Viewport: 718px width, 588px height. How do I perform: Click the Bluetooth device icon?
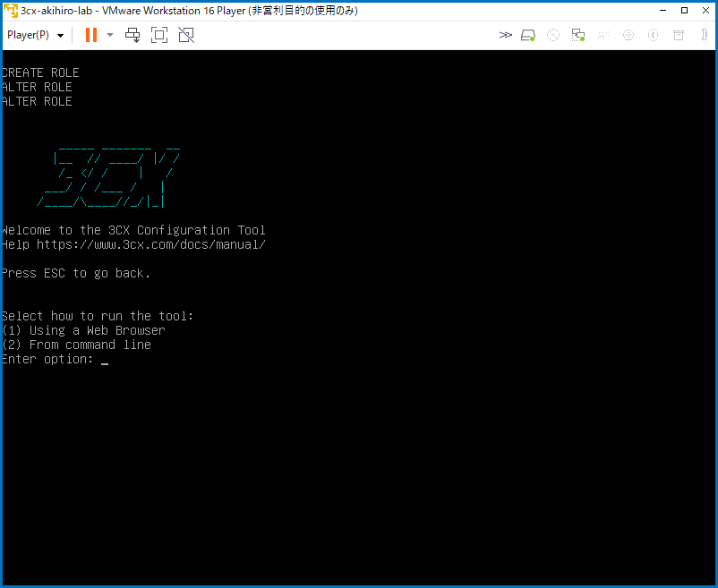point(653,35)
